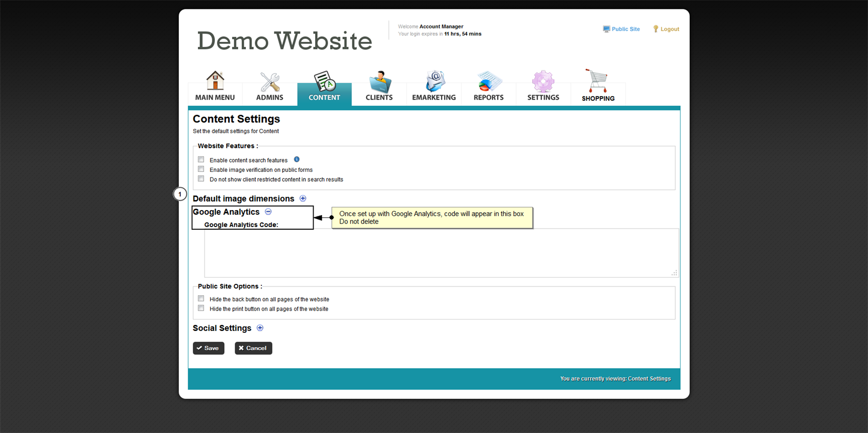Enable image verification on public forms
868x433 pixels.
pyautogui.click(x=201, y=169)
